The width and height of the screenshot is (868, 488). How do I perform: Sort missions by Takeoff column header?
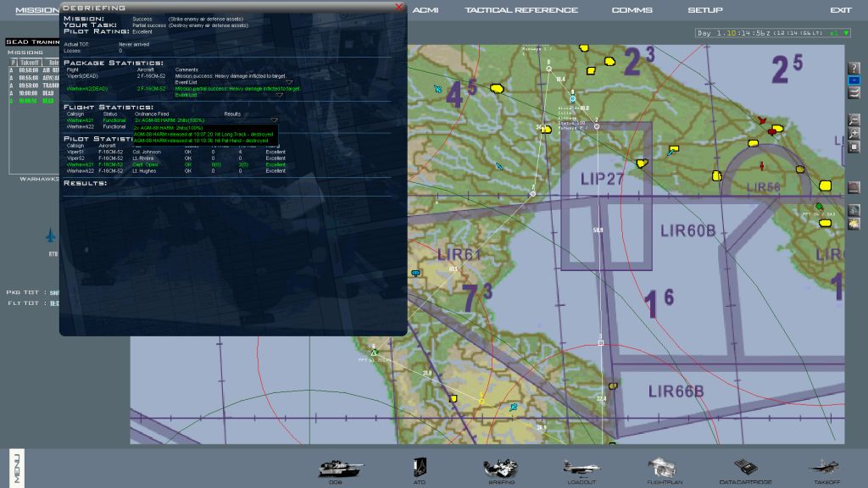click(30, 63)
